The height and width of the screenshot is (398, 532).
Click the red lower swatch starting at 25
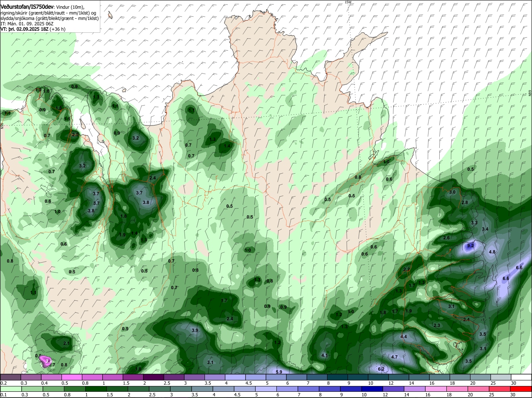click(x=499, y=389)
